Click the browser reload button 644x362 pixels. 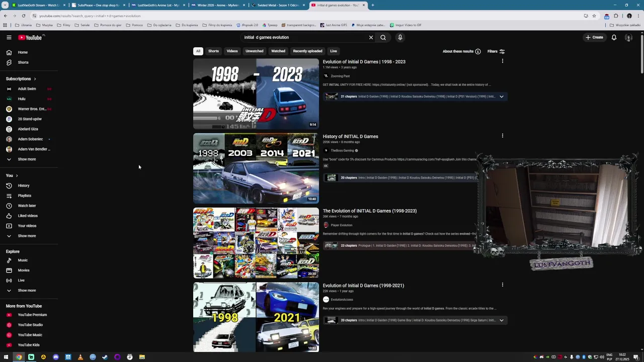click(x=23, y=16)
